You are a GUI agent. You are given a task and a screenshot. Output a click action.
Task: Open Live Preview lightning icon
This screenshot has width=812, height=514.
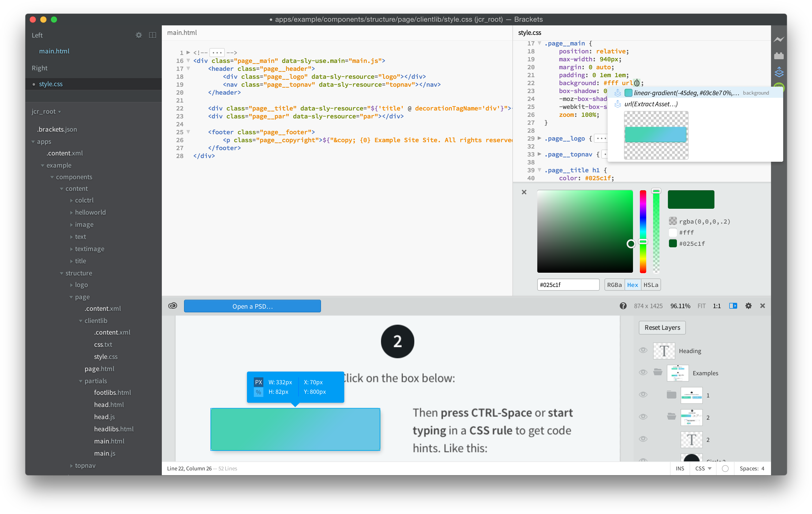[x=779, y=39]
